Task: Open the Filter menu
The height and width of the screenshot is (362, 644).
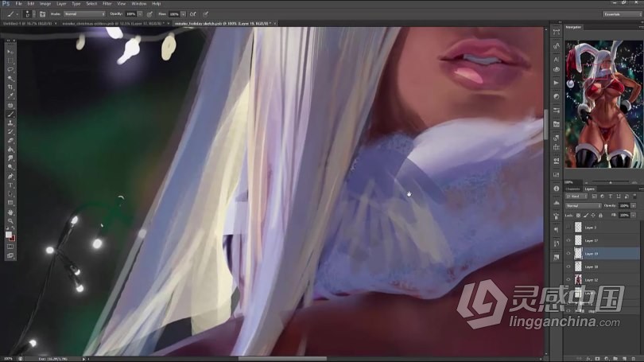Action: pyautogui.click(x=107, y=4)
